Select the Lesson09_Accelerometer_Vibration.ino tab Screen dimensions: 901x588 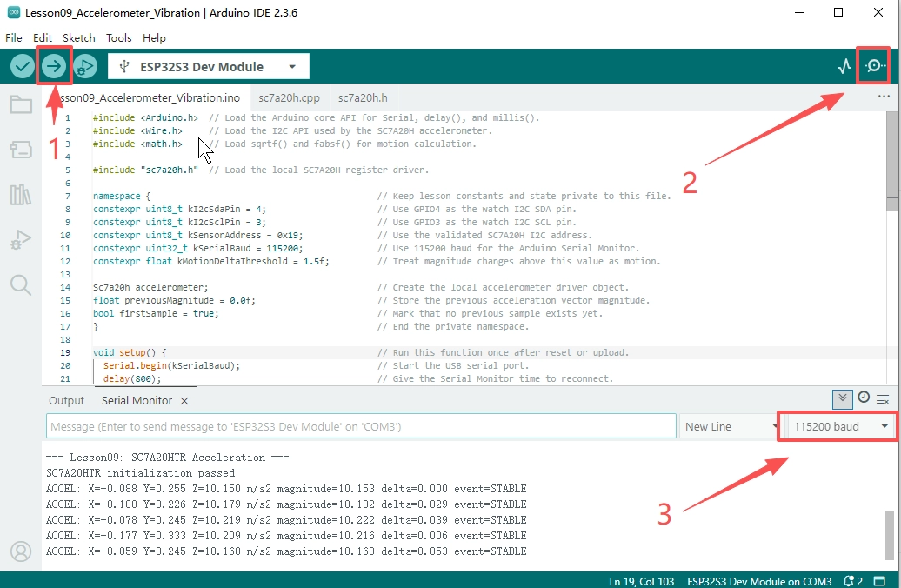145,97
